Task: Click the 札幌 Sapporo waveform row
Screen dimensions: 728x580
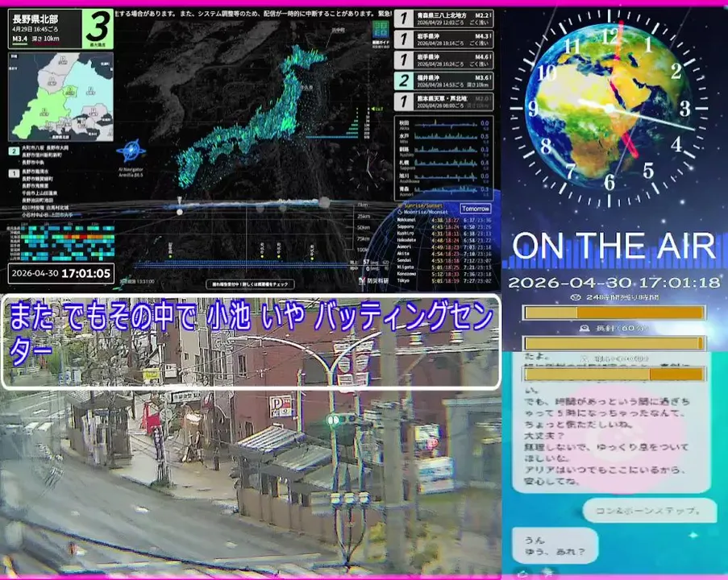Action: [x=444, y=164]
